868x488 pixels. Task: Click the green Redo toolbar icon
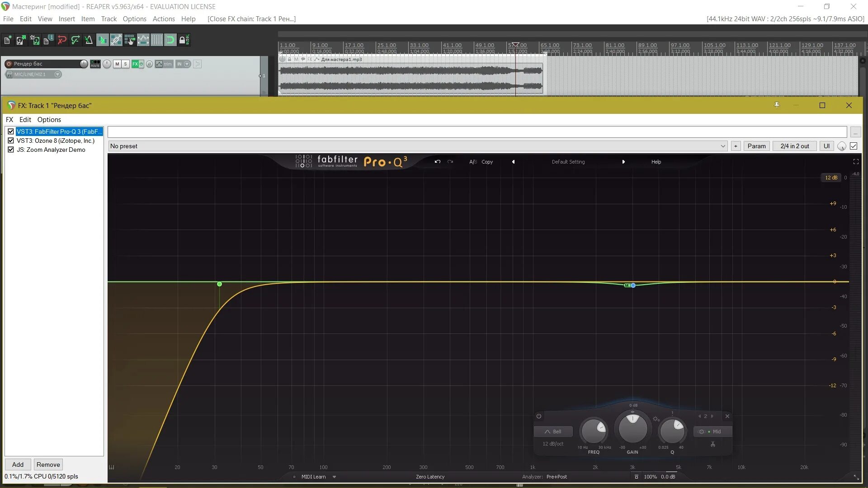pyautogui.click(x=75, y=40)
